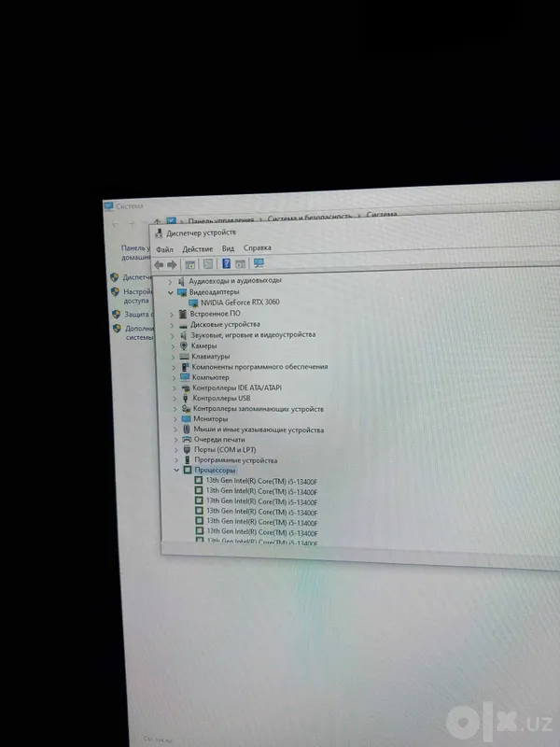This screenshot has width=560, height=747.
Task: Expand the Встроенное ПО node
Action: click(x=172, y=315)
